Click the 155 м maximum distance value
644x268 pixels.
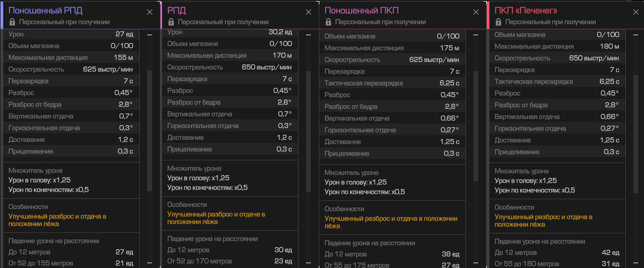click(x=123, y=58)
